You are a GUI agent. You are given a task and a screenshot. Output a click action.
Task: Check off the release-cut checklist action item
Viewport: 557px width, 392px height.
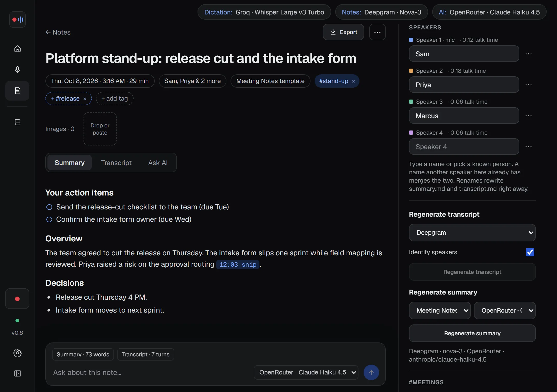click(49, 207)
